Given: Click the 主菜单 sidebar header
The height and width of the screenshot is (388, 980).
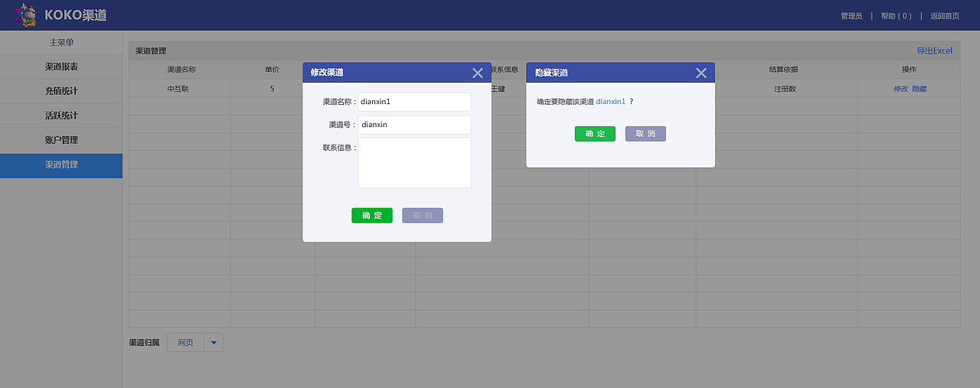Looking at the screenshot, I should 61,43.
